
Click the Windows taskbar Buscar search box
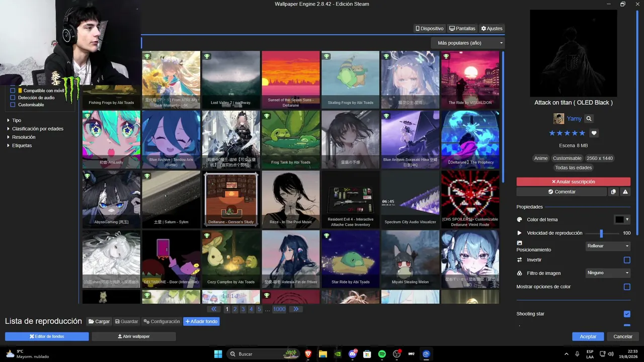[x=263, y=354]
